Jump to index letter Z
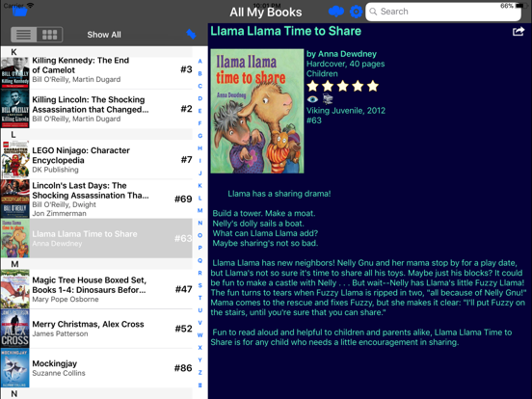532x399 pixels. coord(200,373)
